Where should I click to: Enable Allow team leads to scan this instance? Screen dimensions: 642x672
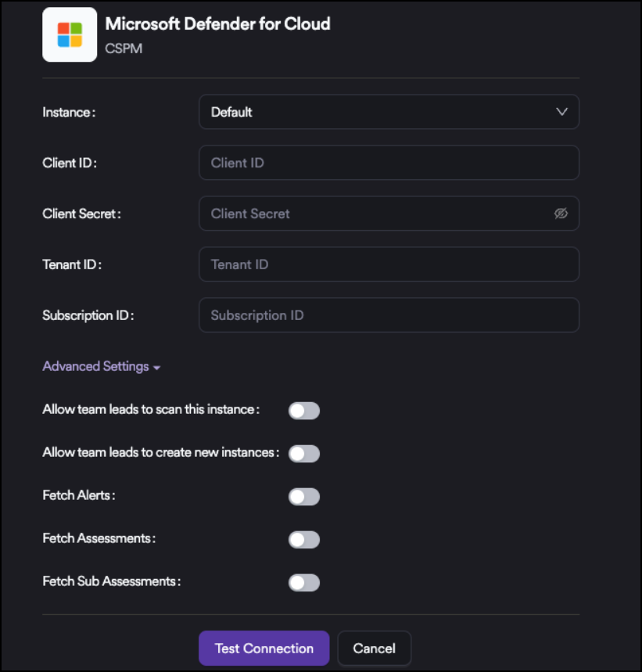pos(304,411)
